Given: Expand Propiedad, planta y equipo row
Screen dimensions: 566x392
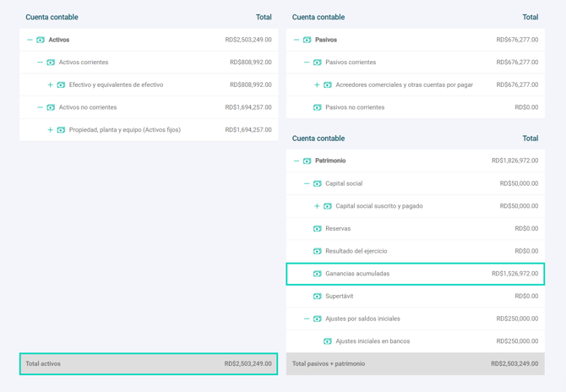Looking at the screenshot, I should click(x=50, y=130).
